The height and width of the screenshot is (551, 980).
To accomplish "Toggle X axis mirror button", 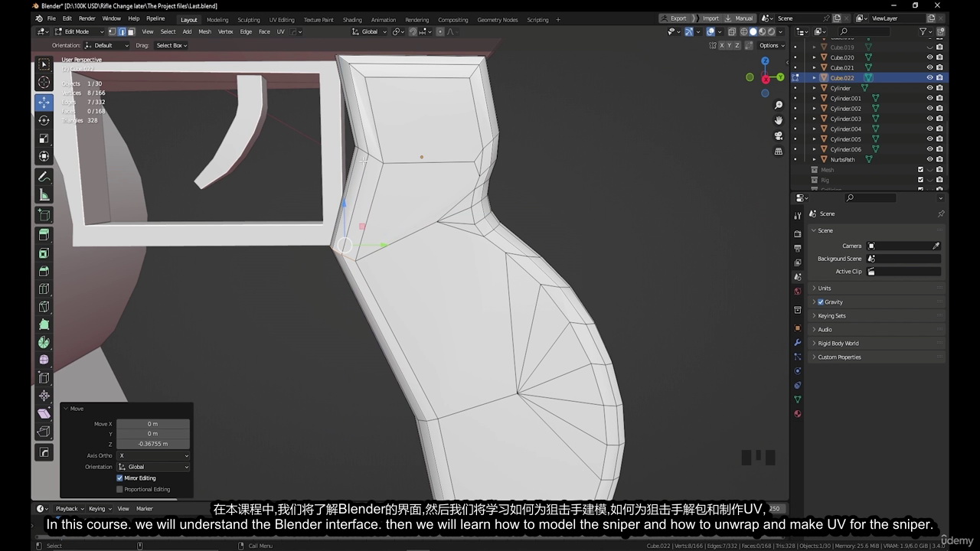I will click(722, 45).
